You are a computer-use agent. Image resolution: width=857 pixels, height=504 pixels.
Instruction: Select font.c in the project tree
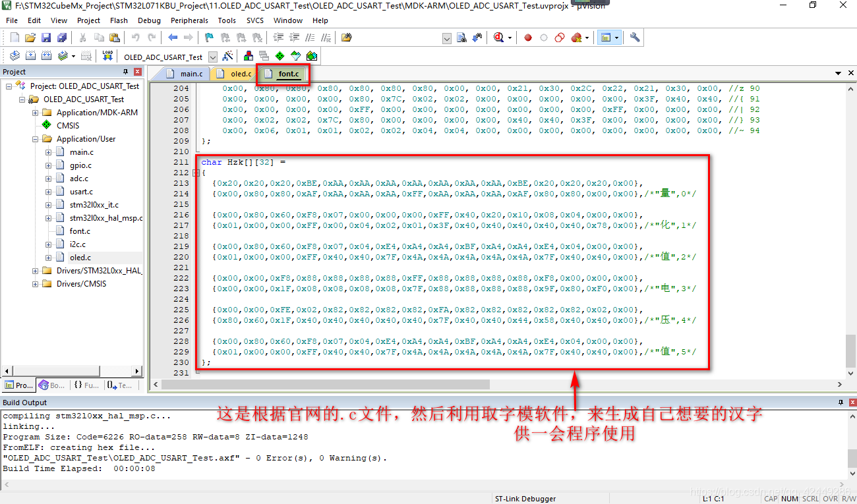(80, 231)
